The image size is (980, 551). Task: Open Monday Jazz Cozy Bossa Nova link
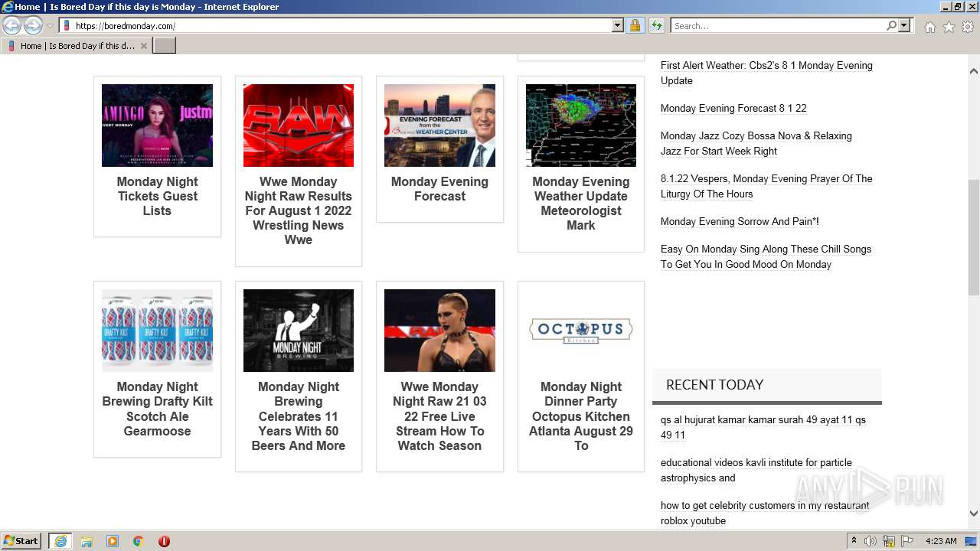coord(756,143)
